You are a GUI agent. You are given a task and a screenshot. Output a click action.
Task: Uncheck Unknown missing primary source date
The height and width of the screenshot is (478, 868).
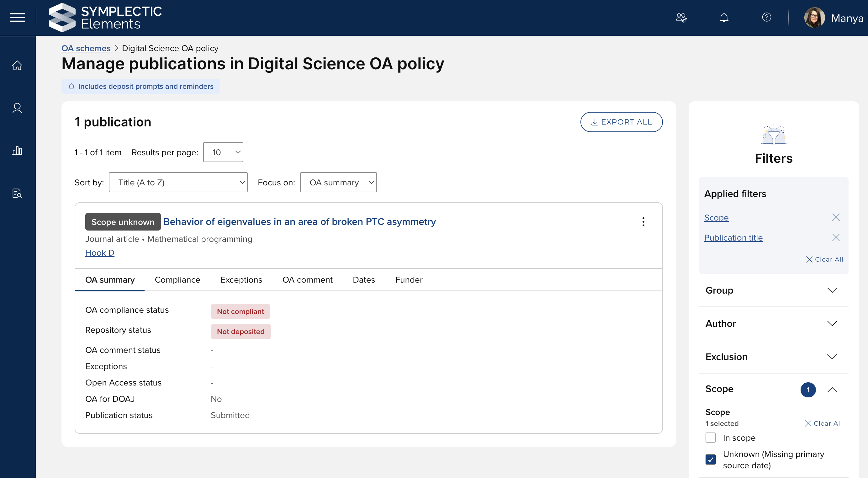pyautogui.click(x=710, y=459)
